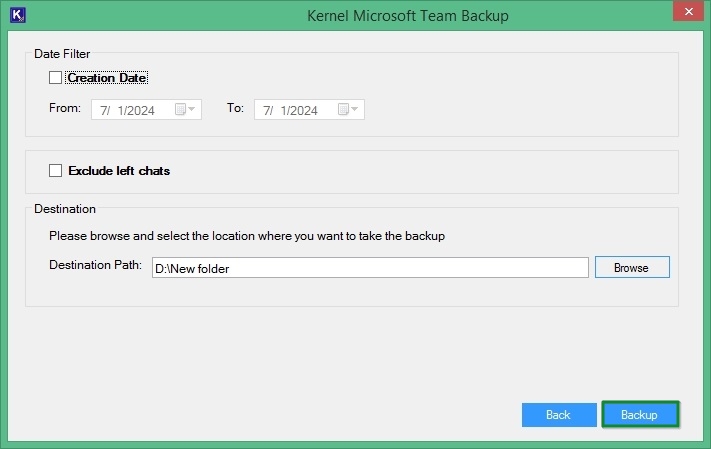711x449 pixels.
Task: Click the Destination Path: label
Action: pyautogui.click(x=95, y=265)
